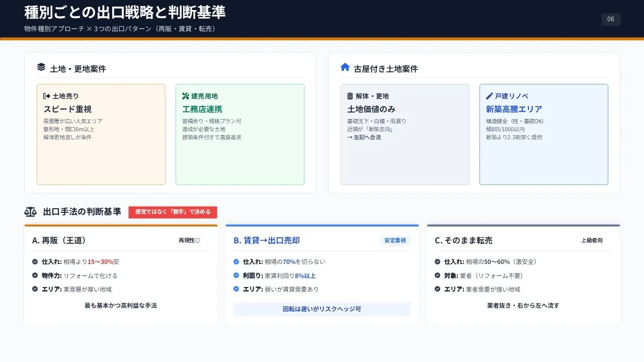Click the trash can icon next to 解体・更地
Screen dimensions: 644x362
tap(350, 96)
